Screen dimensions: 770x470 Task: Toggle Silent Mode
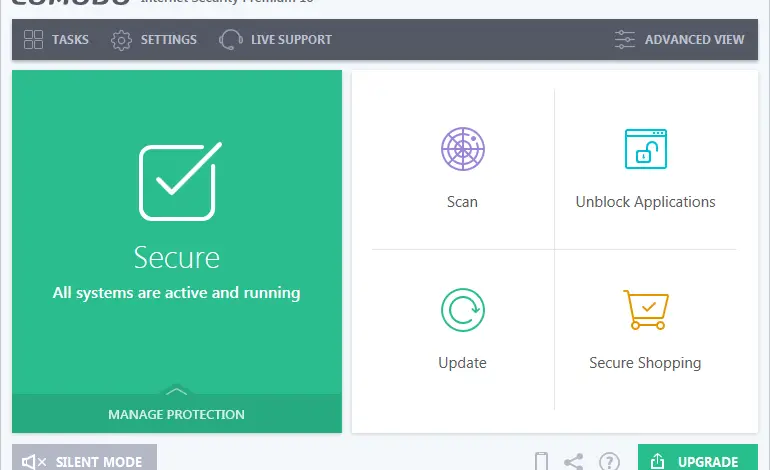[x=84, y=461]
